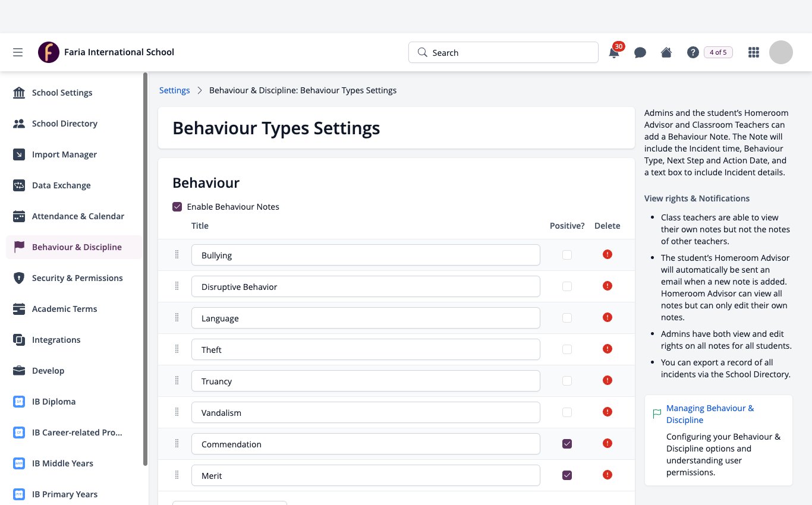The image size is (812, 505).
Task: Open the notifications bell icon
Action: [x=614, y=52]
